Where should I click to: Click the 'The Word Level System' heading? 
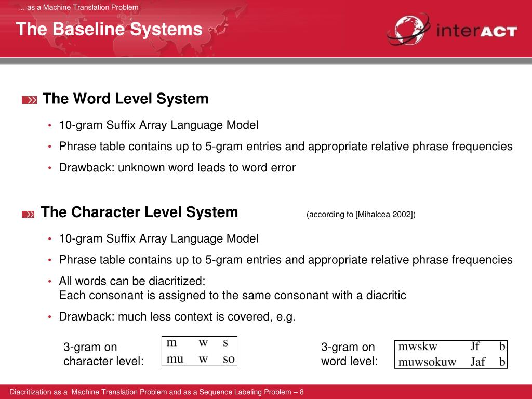point(126,99)
